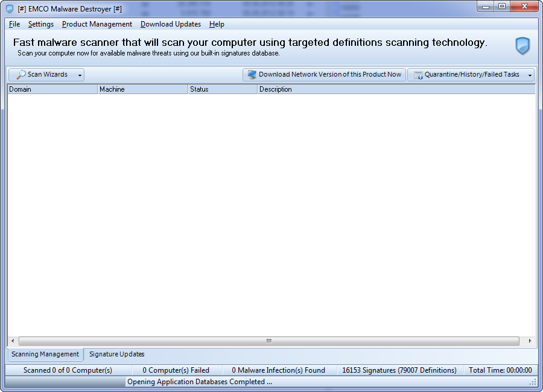Click 'Scanned 0 of 0 Computer(s)' status

[x=68, y=370]
